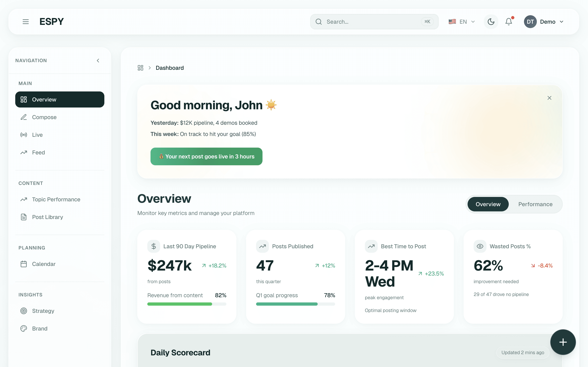Switch to Performance view toggle
The image size is (588, 367).
click(x=535, y=204)
